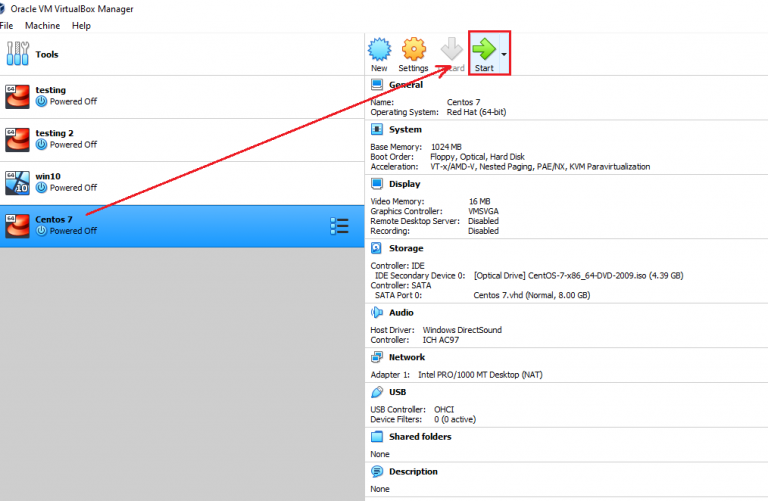Select the Centos 7 machine name
768x501 pixels.
click(54, 219)
